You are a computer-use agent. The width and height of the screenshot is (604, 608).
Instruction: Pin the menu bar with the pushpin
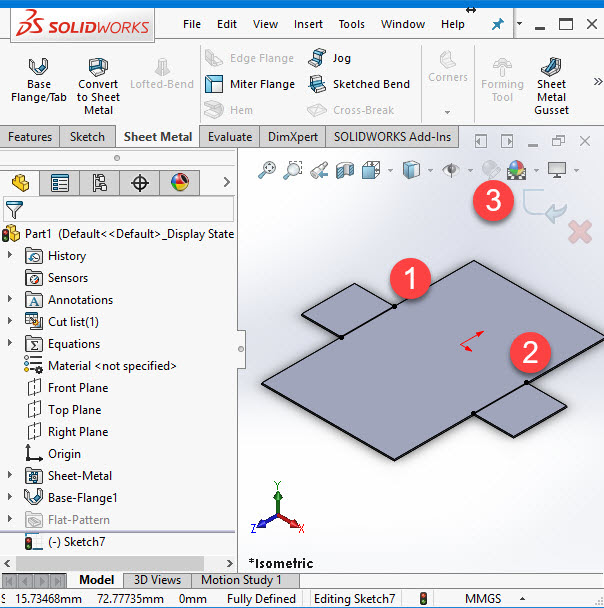coord(497,24)
